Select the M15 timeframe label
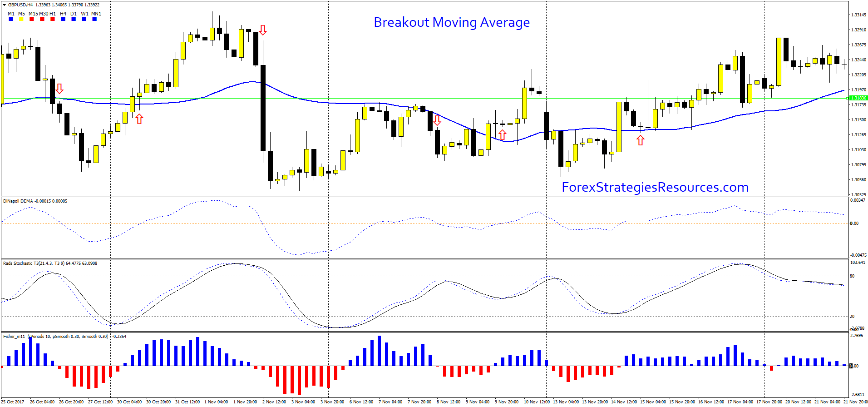Image resolution: width=868 pixels, height=407 pixels. 34,14
